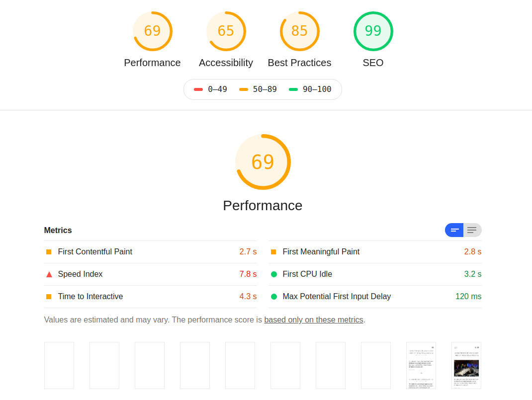This screenshot has width=532, height=400.
Task: Open the last filmstrip thumbnail with photo
Action: pyautogui.click(x=466, y=365)
